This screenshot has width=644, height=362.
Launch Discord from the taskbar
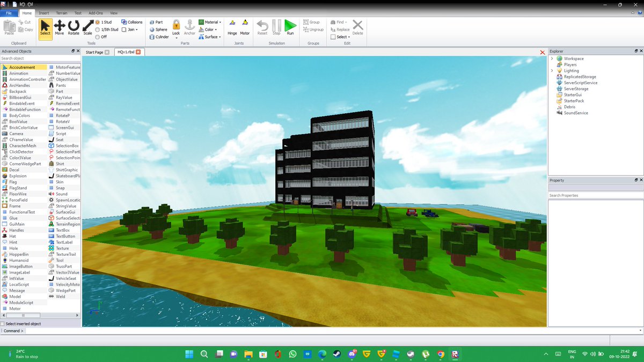coord(352,354)
